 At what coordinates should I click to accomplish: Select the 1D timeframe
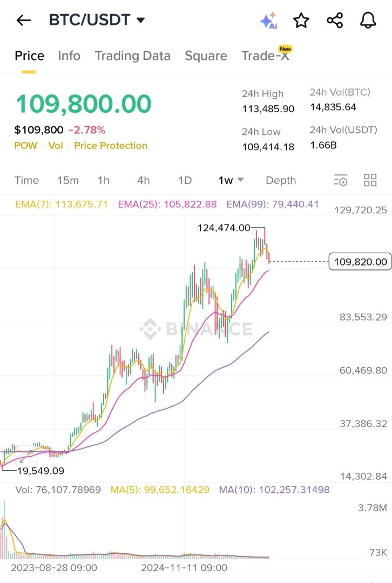185,180
